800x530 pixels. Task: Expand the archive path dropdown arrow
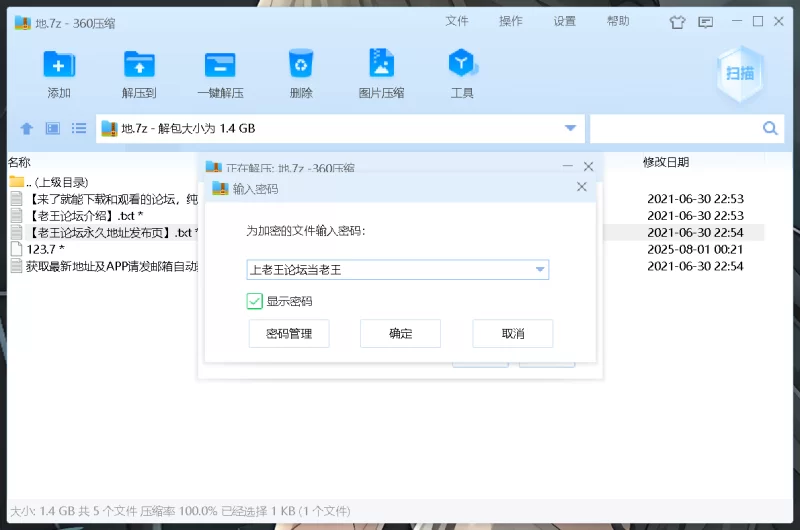(570, 128)
